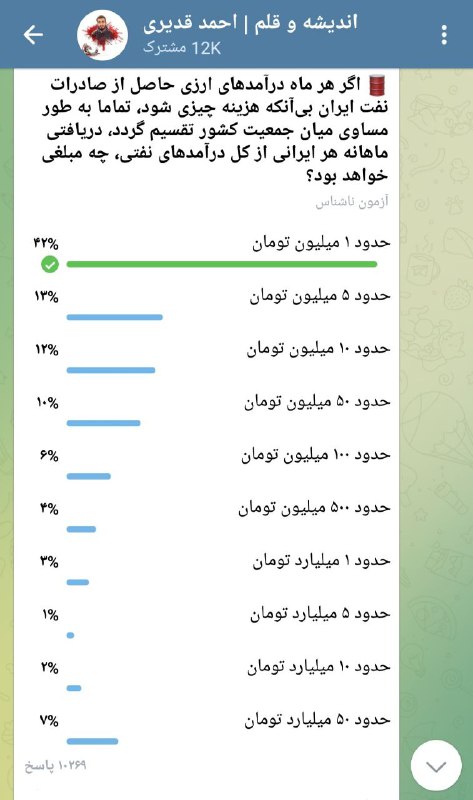Tap the scroll-to-bottom chevron button
The height and width of the screenshot is (800, 473).
pyautogui.click(x=436, y=766)
